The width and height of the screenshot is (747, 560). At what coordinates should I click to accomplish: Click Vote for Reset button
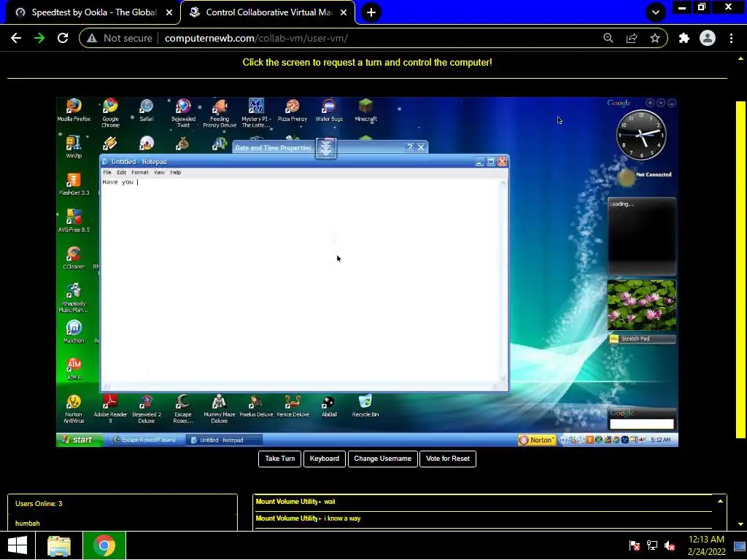tap(448, 459)
